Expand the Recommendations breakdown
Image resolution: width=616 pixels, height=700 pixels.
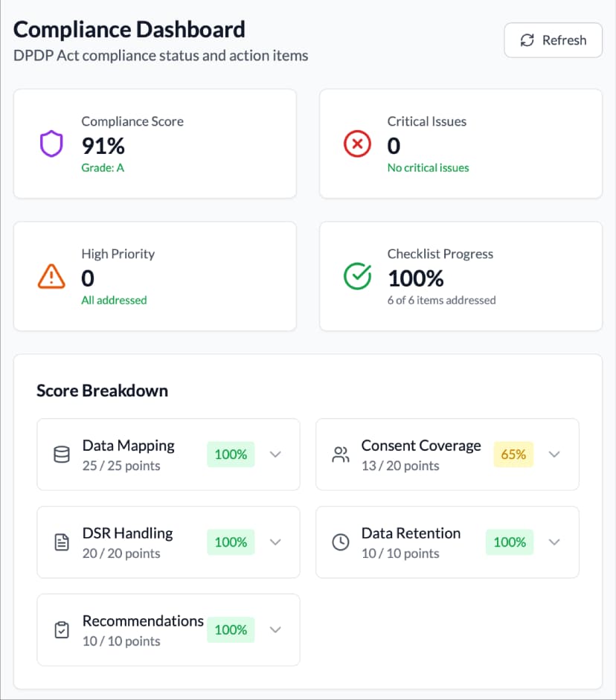pos(275,630)
